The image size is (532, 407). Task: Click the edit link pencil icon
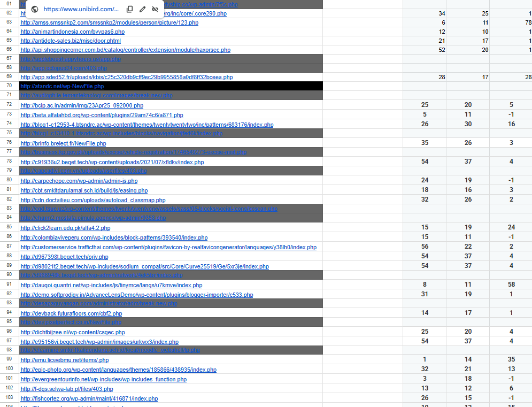pos(142,9)
